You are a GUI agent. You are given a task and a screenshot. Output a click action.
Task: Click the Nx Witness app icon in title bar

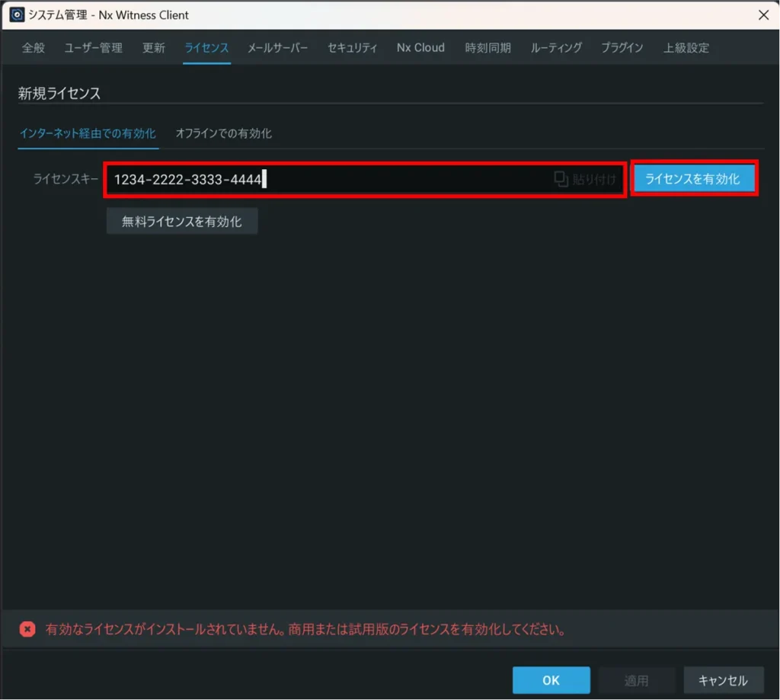point(17,14)
